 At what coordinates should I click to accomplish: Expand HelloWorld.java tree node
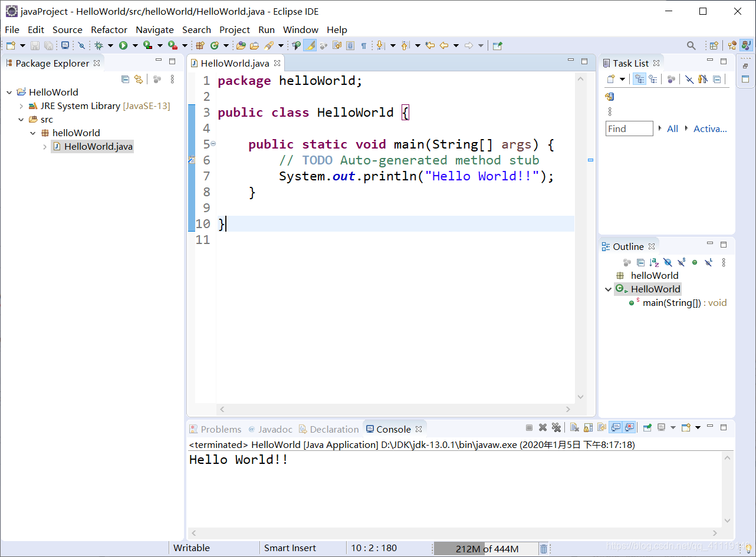[x=45, y=147]
